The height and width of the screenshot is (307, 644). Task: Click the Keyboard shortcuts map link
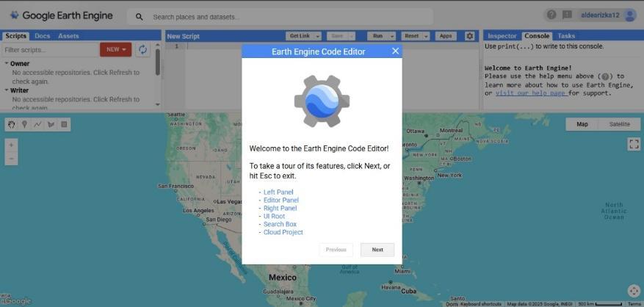[481, 304]
